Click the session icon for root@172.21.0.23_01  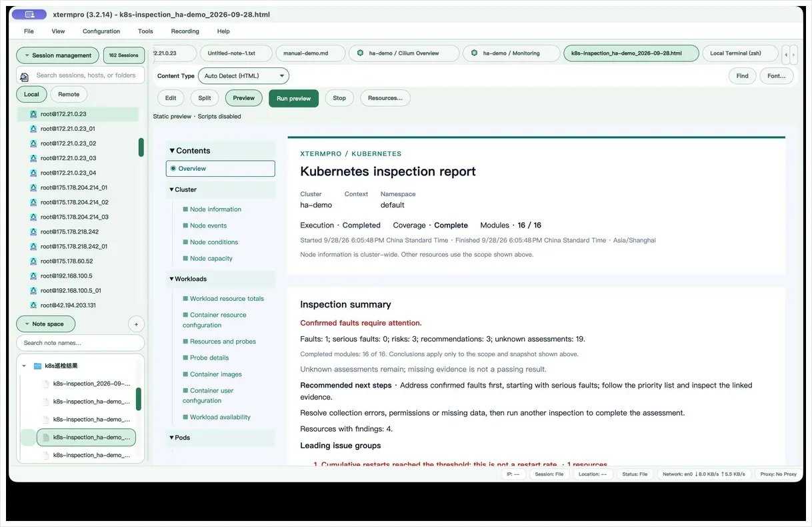33,129
